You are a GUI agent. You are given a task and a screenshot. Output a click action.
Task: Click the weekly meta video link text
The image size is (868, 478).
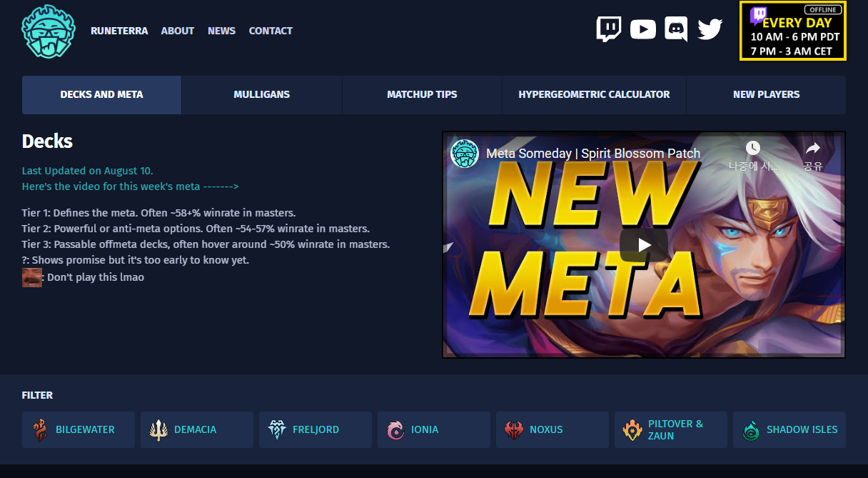click(130, 186)
